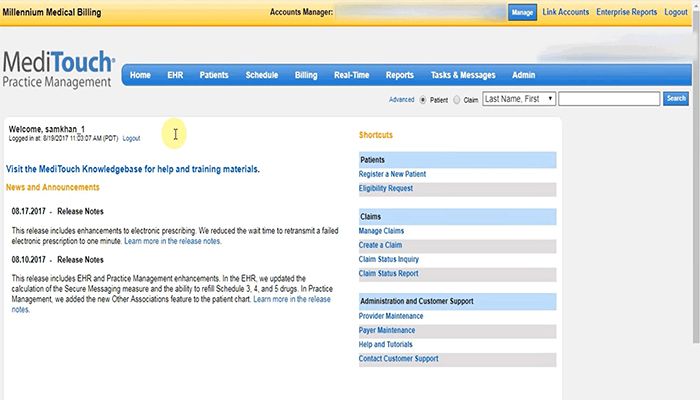The image size is (700, 400).
Task: Open the Last Name, First dropdown
Action: tap(518, 99)
